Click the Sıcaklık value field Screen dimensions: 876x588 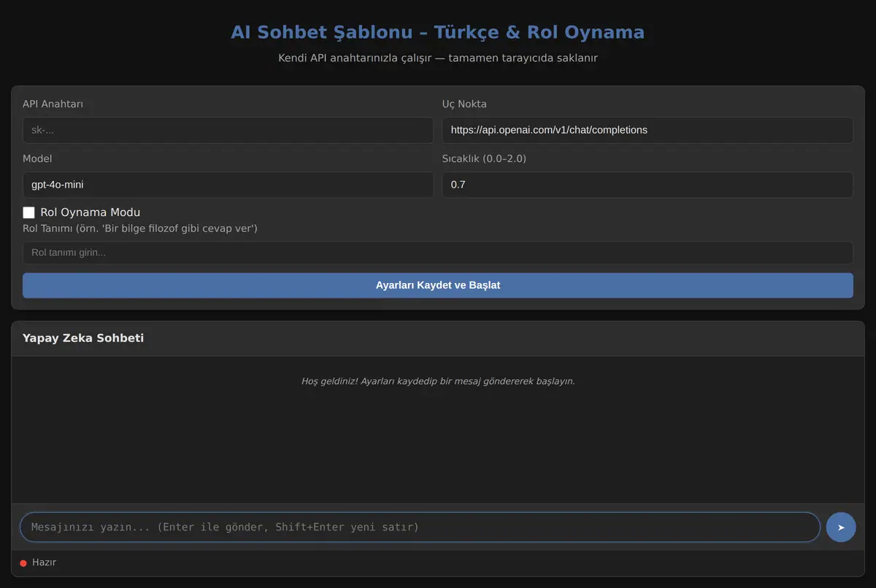648,185
